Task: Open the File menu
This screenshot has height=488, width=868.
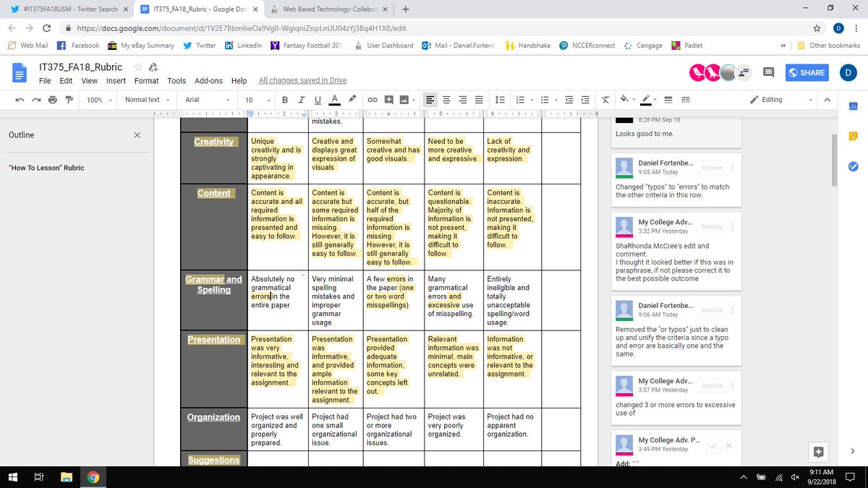Action: click(45, 81)
